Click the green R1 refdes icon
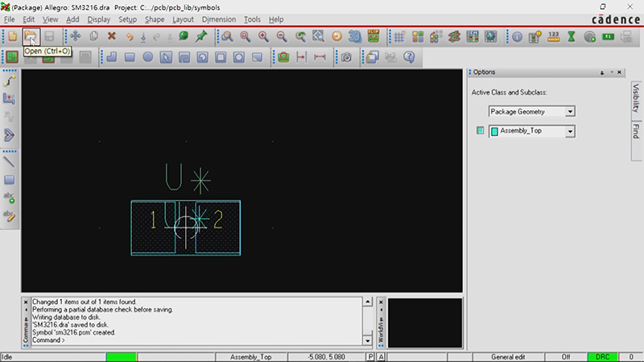644x362 pixels. [x=608, y=36]
